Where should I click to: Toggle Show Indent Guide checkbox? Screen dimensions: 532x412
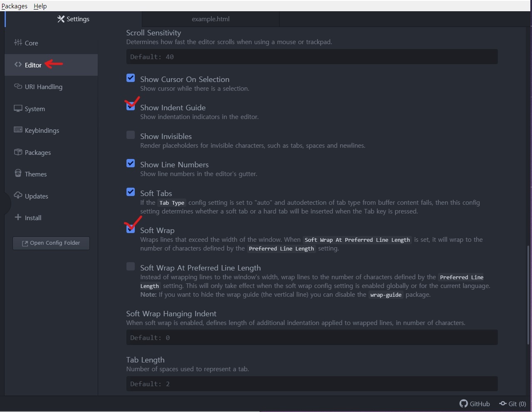(131, 106)
